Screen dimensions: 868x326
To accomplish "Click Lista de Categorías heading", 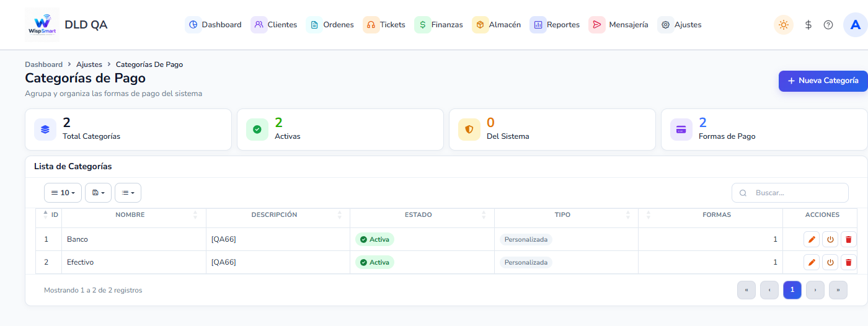I will (73, 167).
